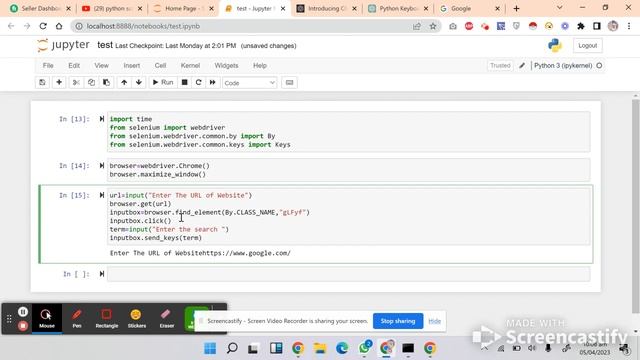Viewport: 640px width, 360px height.
Task: Switch to the Google browser tab
Action: [469, 9]
